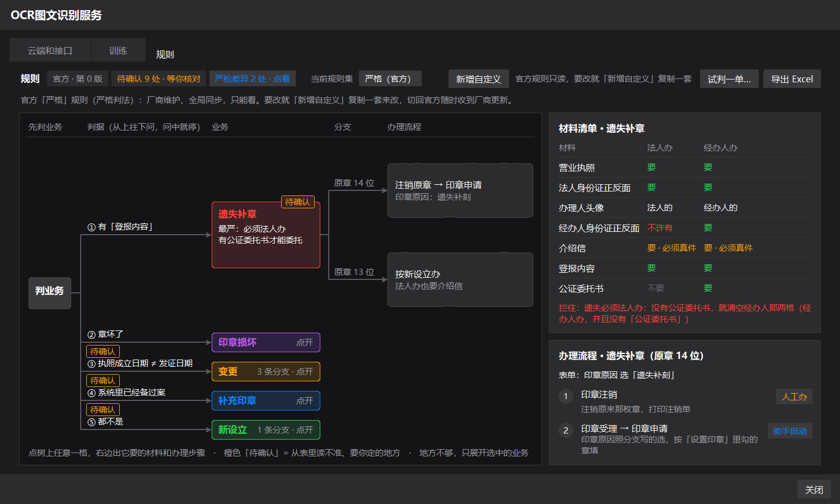
Task: Click the 待确认 badge on 遗失补章
Action: pos(297,202)
